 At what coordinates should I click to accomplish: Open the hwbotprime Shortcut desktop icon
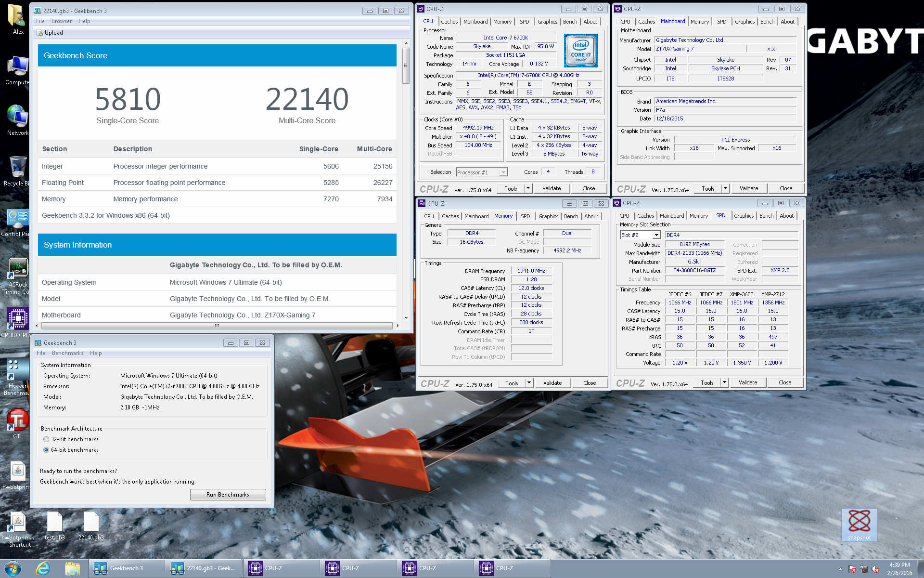point(18,529)
